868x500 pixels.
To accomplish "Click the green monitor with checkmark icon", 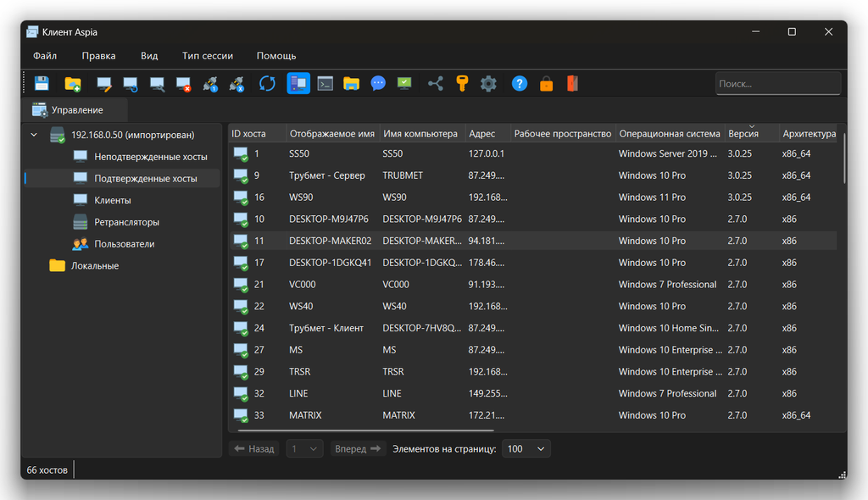I will (404, 84).
